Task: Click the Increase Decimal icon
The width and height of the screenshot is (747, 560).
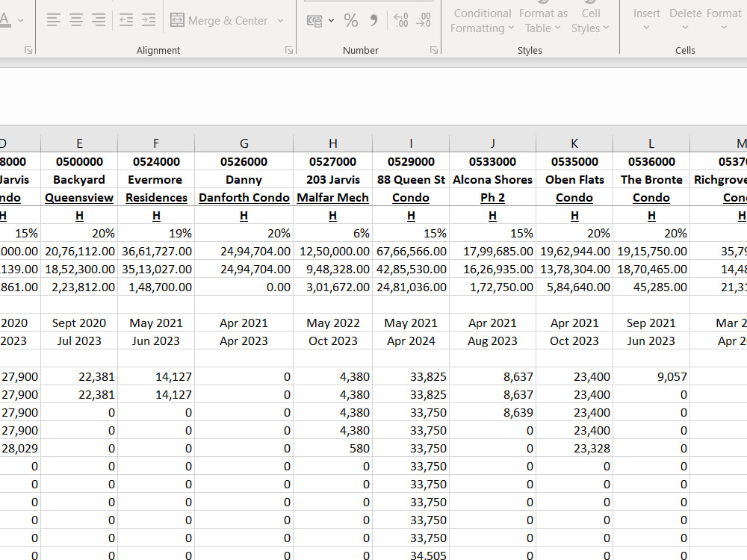Action: click(x=400, y=20)
